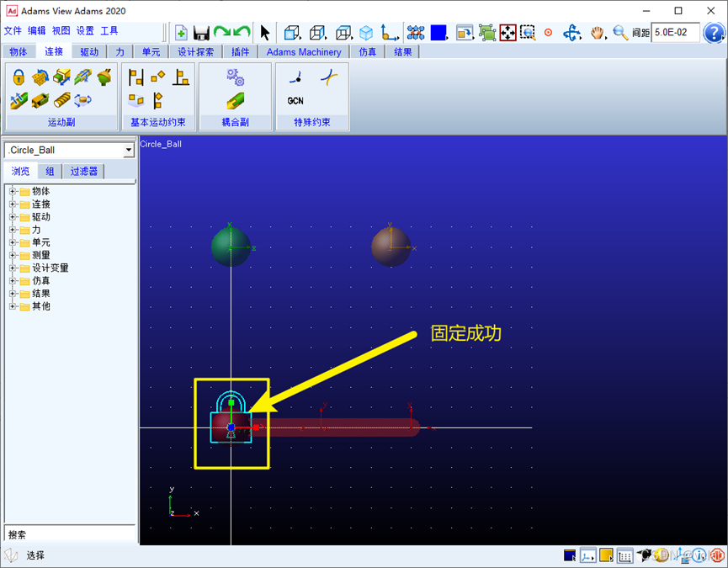Select the cylindrical joint tool

coord(83,77)
